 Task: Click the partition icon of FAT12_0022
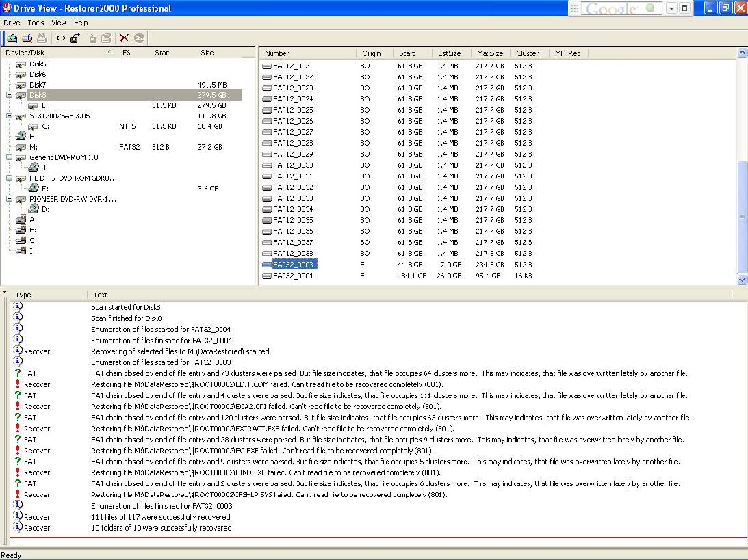[x=267, y=77]
